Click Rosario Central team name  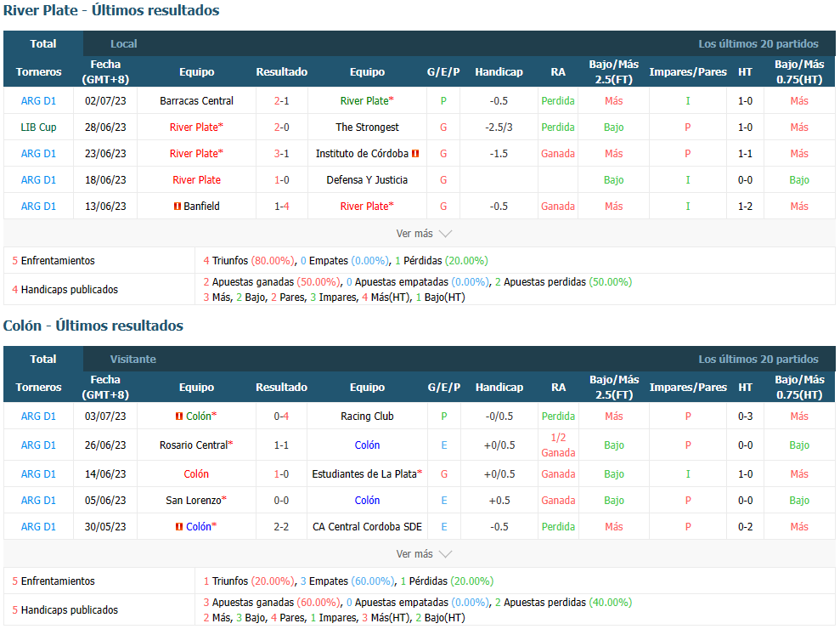[194, 445]
